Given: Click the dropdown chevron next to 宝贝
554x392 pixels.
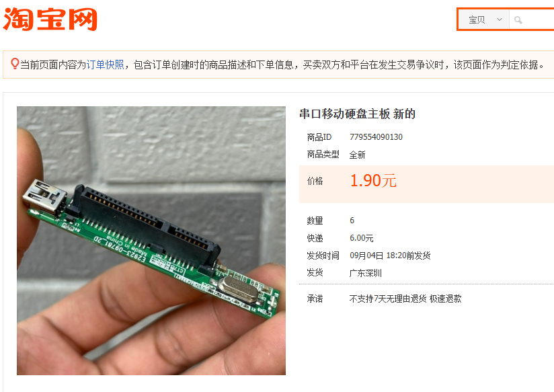Looking at the screenshot, I should [x=500, y=19].
